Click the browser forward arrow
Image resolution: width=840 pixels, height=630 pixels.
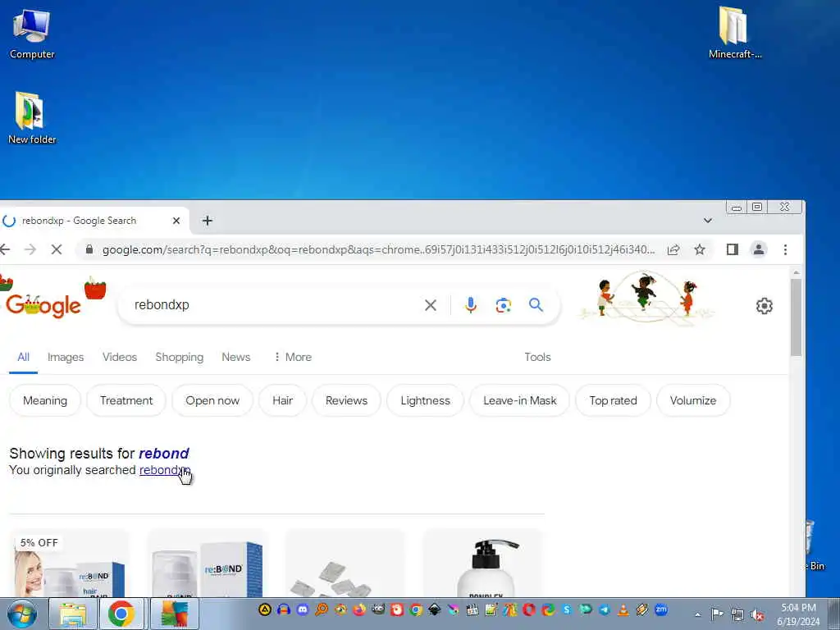(30, 249)
